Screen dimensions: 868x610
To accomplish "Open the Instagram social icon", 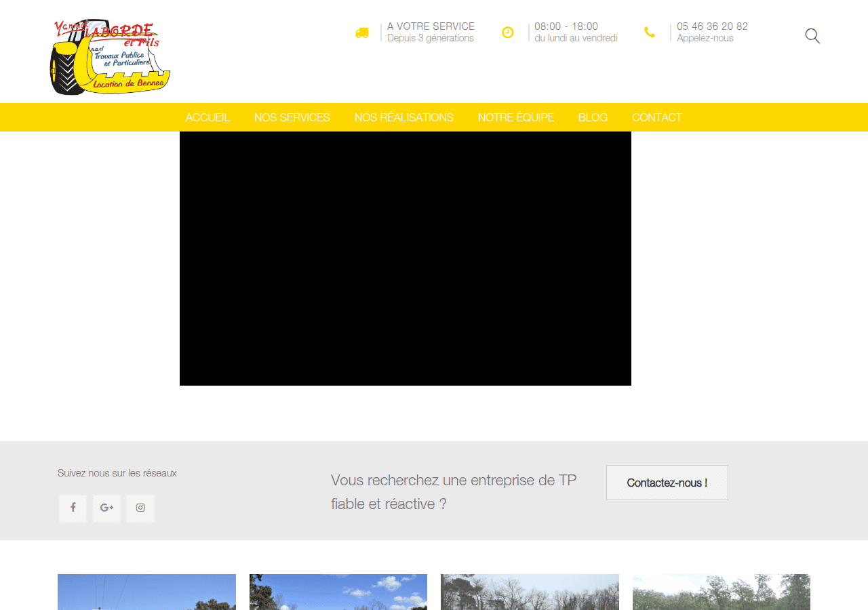I will coord(140,508).
